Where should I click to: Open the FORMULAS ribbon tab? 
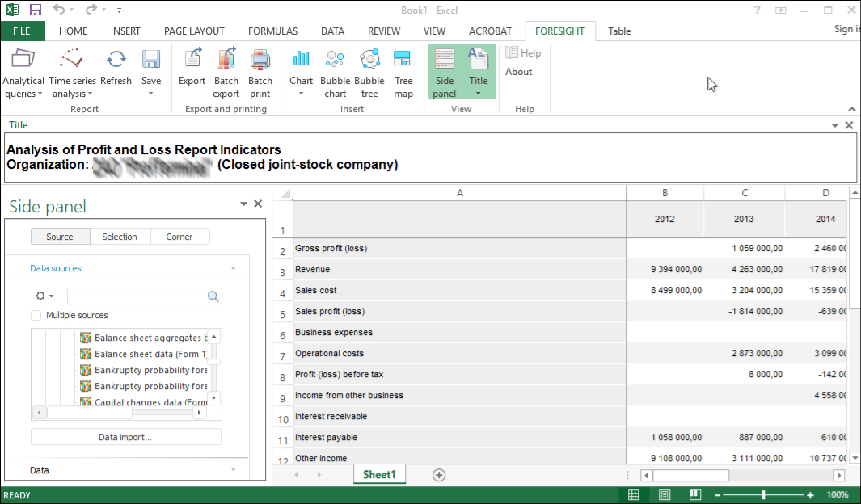pyautogui.click(x=272, y=31)
